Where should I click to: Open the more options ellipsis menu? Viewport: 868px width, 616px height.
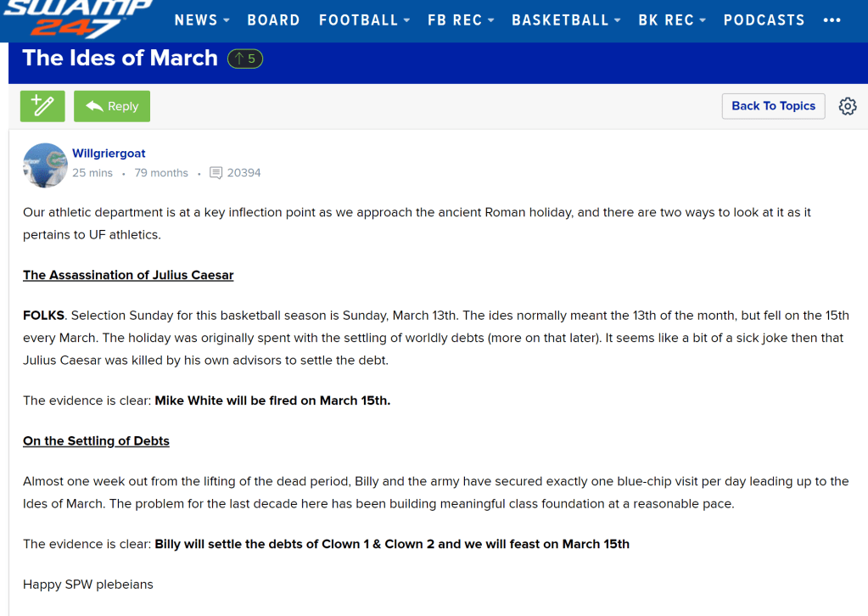[832, 20]
